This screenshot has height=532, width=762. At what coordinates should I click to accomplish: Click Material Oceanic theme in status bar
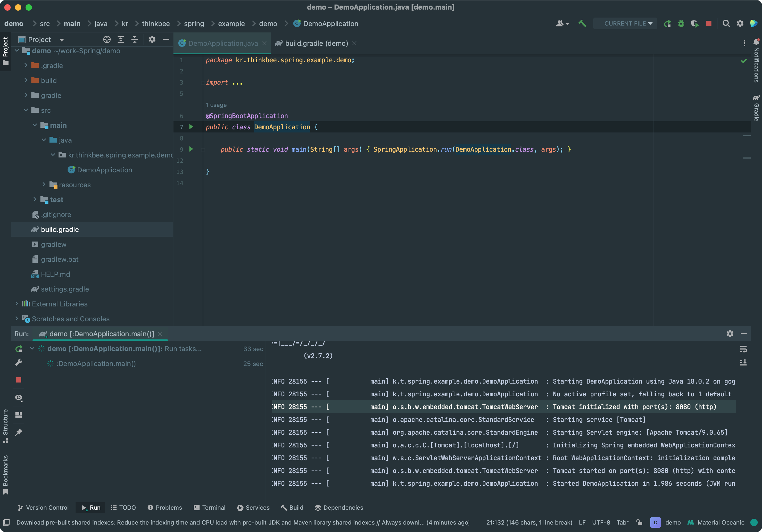click(716, 522)
